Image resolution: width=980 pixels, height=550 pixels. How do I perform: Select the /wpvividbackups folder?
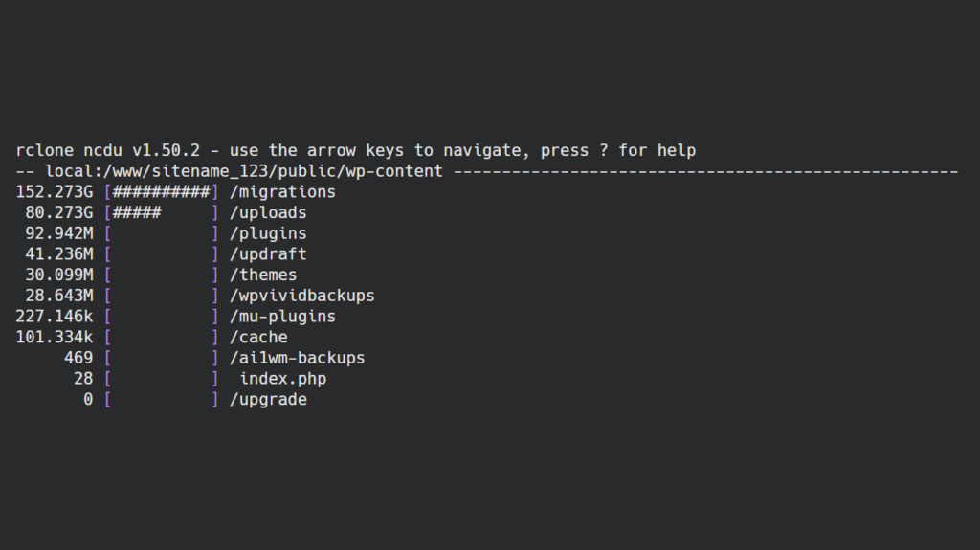tap(301, 296)
